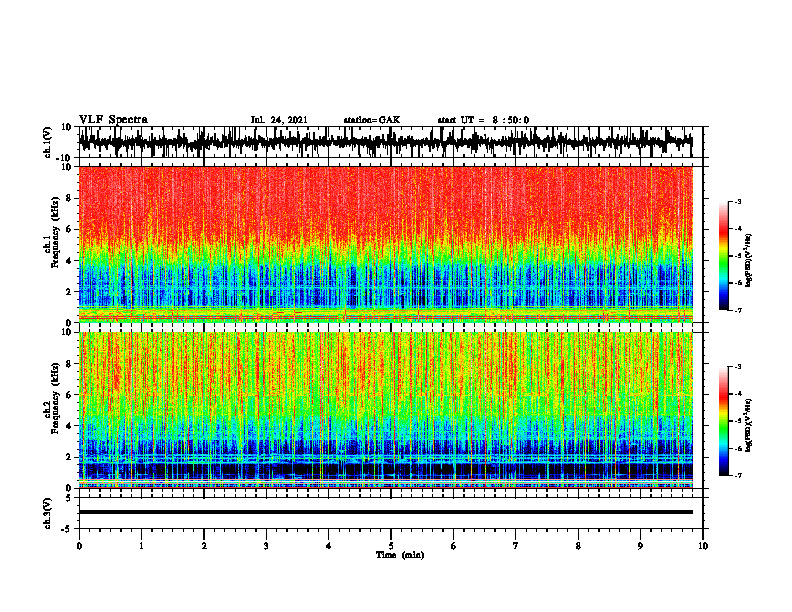Screen dimensions: 792x612
Task: Click the ch.1 spectrogram color scale bar
Action: coord(724,256)
